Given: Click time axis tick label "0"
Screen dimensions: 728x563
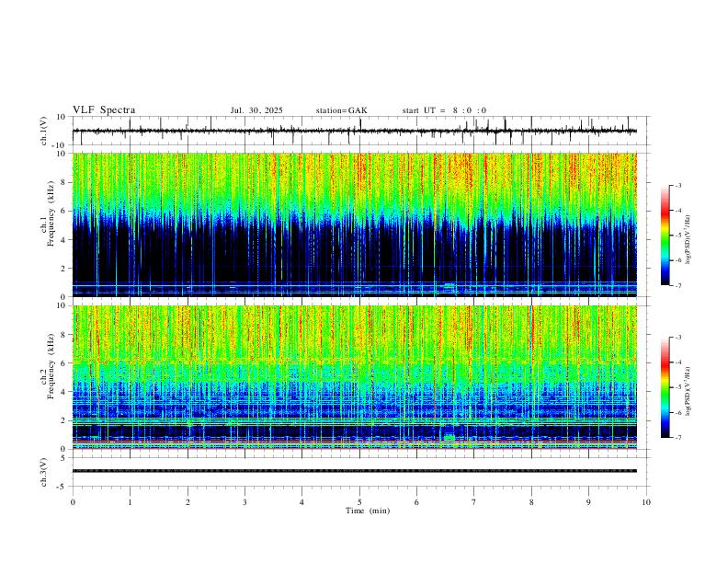Looking at the screenshot, I should [x=73, y=502].
